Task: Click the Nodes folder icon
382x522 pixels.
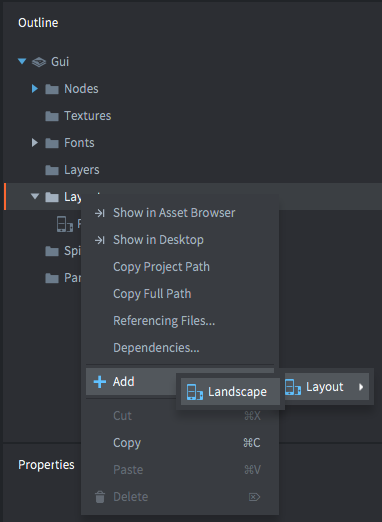Action: (52, 89)
